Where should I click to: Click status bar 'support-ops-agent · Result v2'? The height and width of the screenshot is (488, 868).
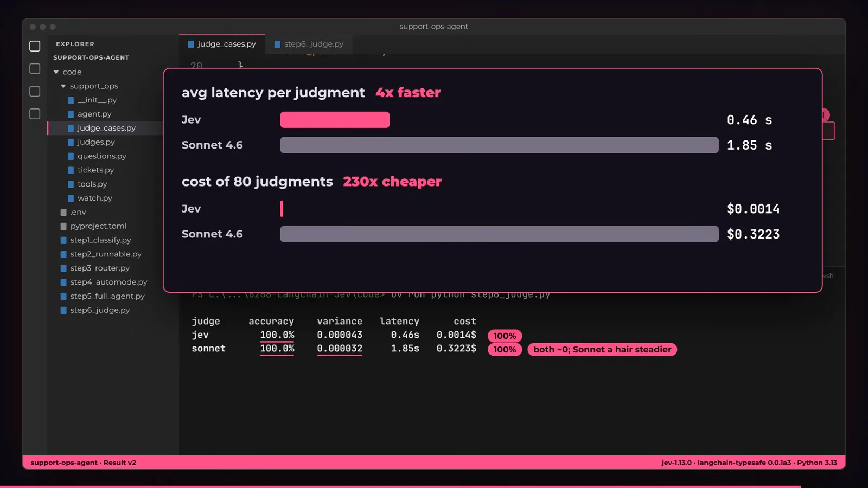coord(84,463)
